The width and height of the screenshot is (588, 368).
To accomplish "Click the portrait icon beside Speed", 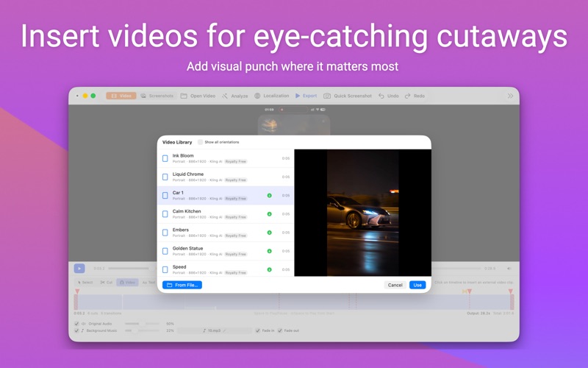I will [x=165, y=269].
